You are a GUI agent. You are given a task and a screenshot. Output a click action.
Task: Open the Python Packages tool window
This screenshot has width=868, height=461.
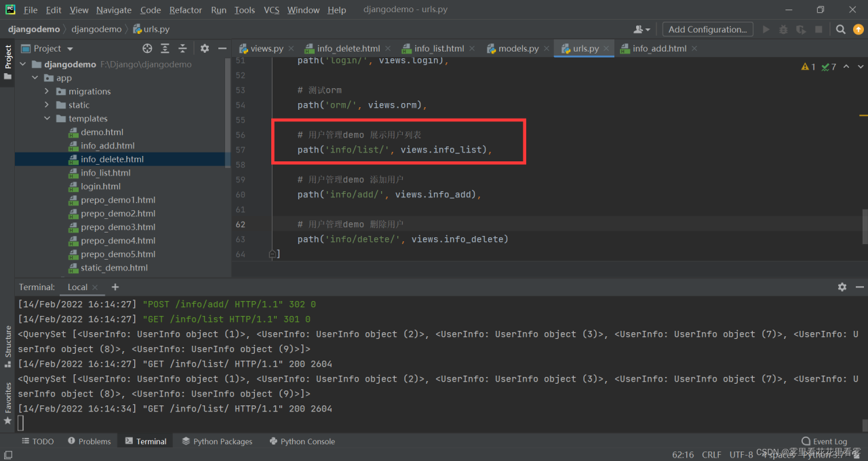[x=217, y=441]
